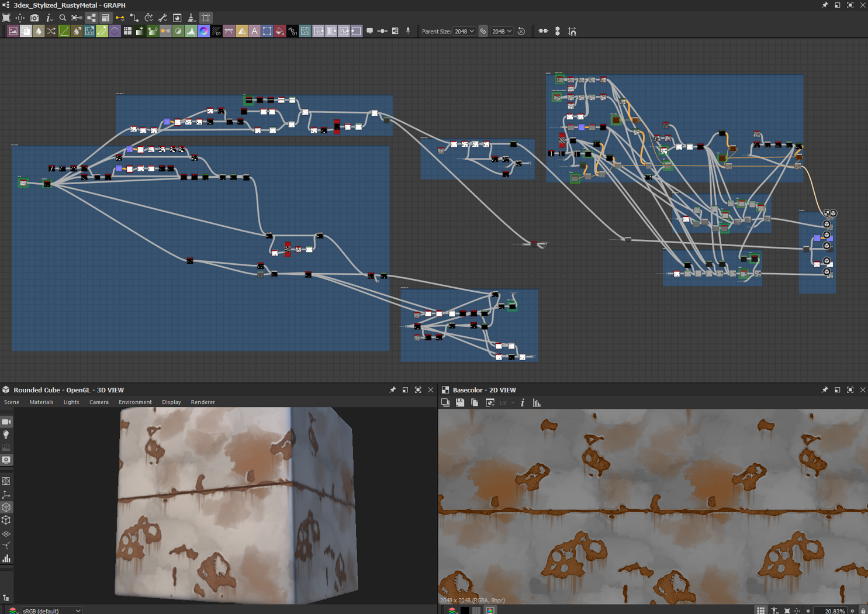Image resolution: width=868 pixels, height=614 pixels.
Task: Open the Scene menu in 3D view
Action: (x=12, y=402)
